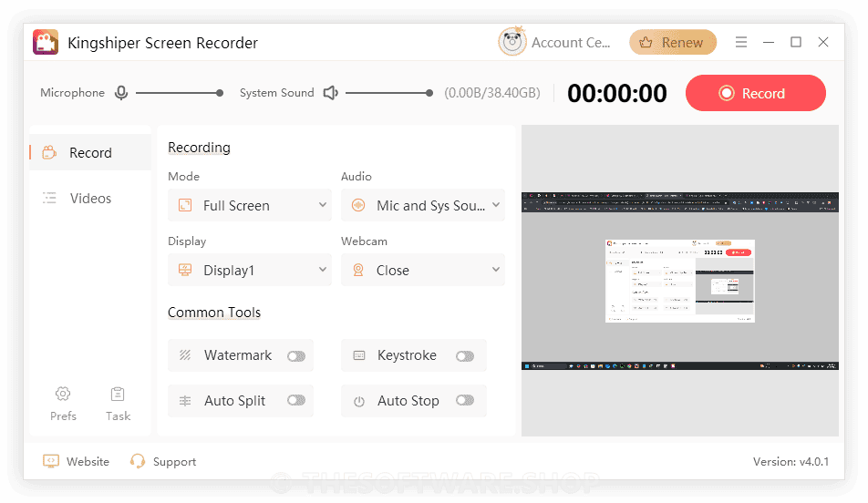Expand the Mode Full Screen dropdown

(x=250, y=205)
